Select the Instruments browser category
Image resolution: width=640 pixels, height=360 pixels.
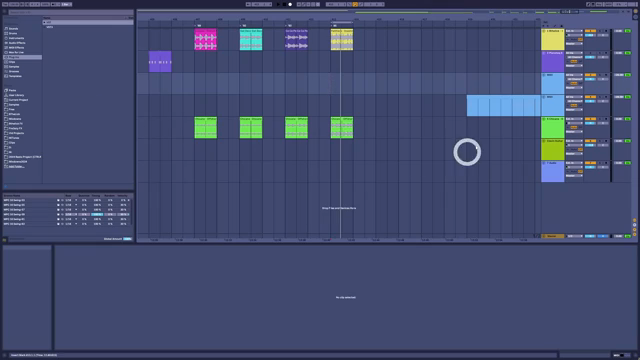point(16,38)
